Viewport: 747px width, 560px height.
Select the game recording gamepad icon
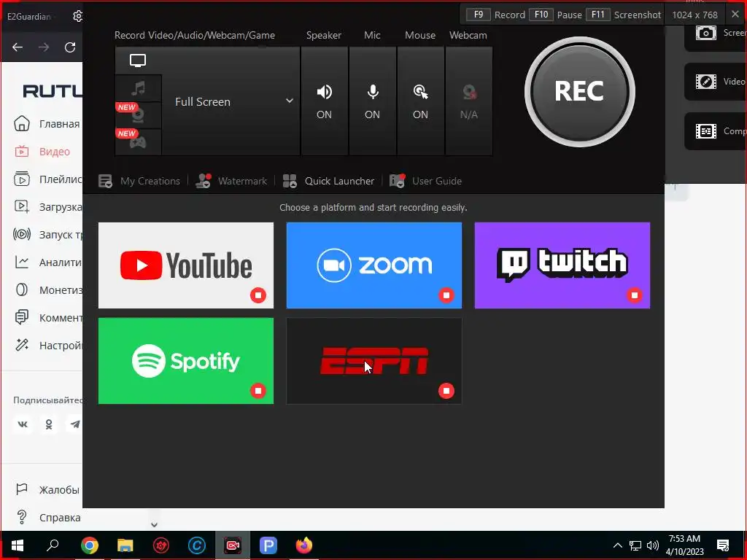138,142
